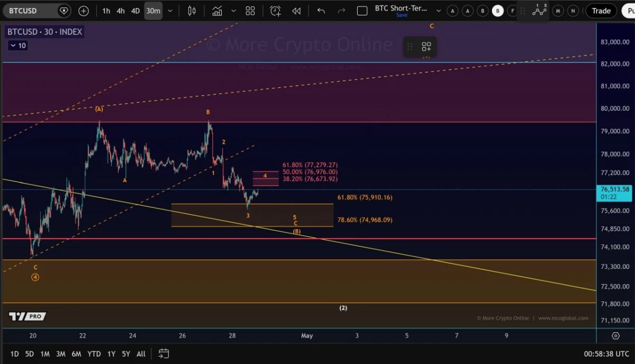Grab the floating widget toolbar drag handle
635x364 pixels.
click(x=410, y=47)
